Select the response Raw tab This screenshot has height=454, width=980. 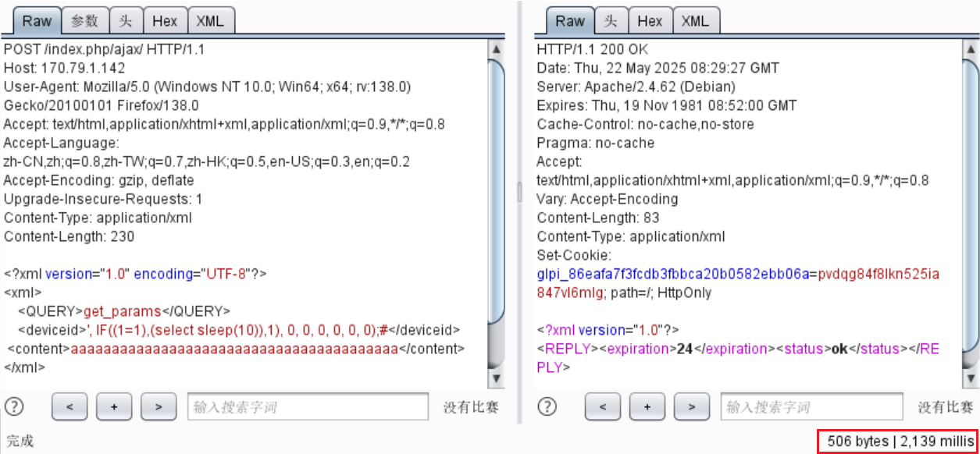[570, 21]
